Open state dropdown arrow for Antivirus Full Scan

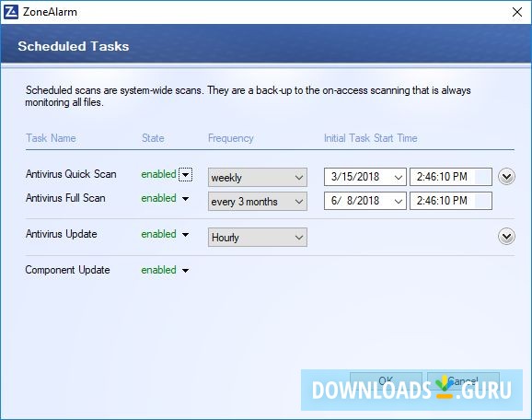(x=185, y=199)
